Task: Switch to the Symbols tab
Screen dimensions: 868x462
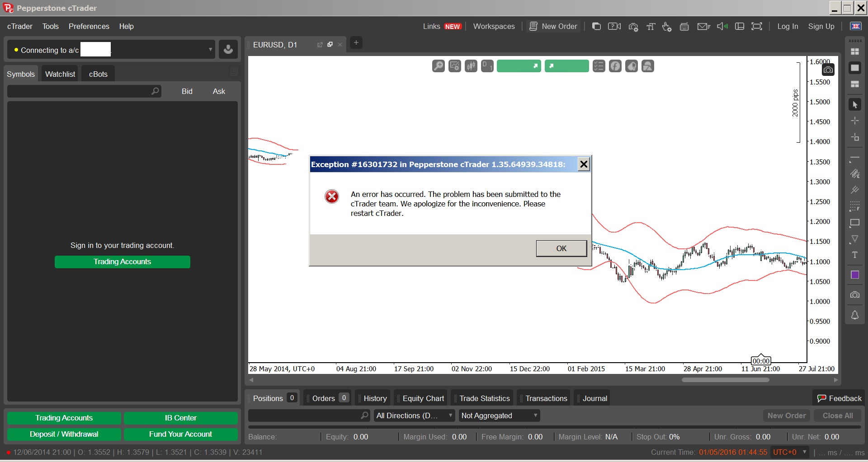Action: click(x=21, y=74)
